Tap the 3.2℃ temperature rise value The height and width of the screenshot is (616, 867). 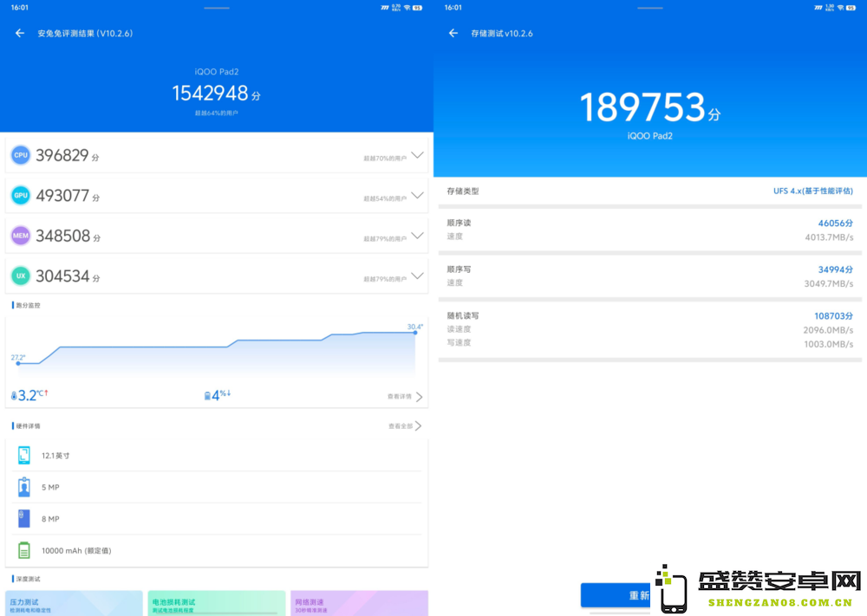31,395
